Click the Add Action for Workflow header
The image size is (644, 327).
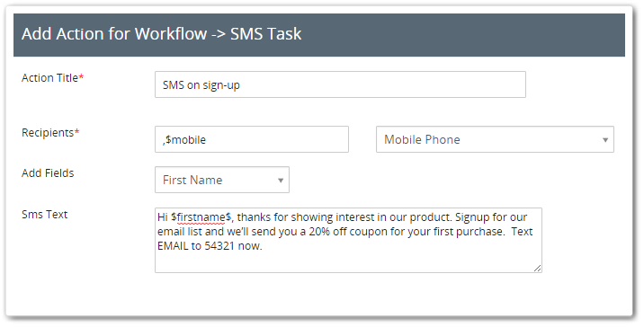pyautogui.click(x=161, y=33)
